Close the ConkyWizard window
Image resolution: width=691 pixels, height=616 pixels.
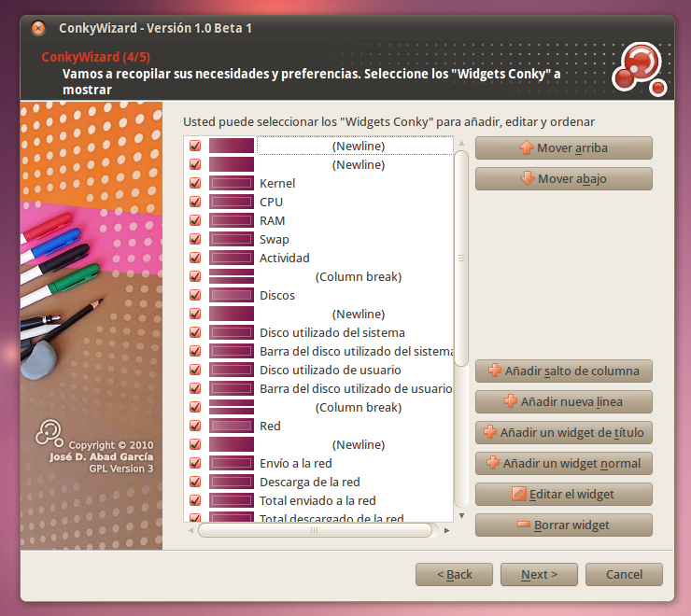coord(38,28)
